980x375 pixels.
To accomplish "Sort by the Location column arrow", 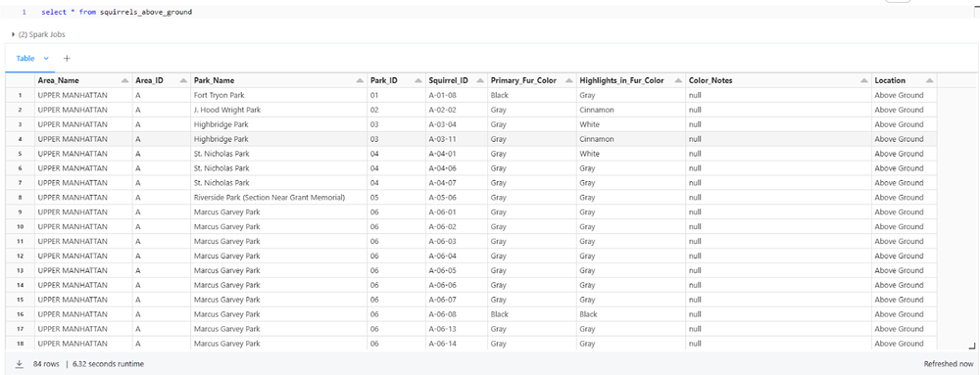I will (929, 80).
